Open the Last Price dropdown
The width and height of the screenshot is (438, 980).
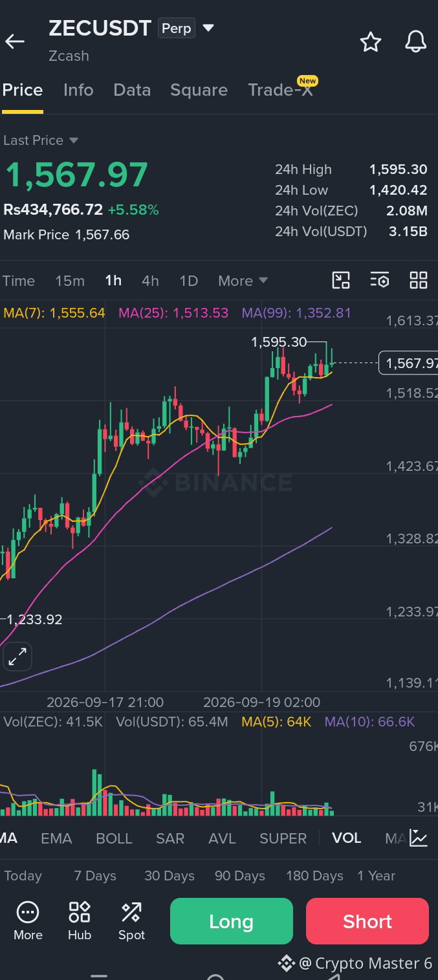pos(41,140)
